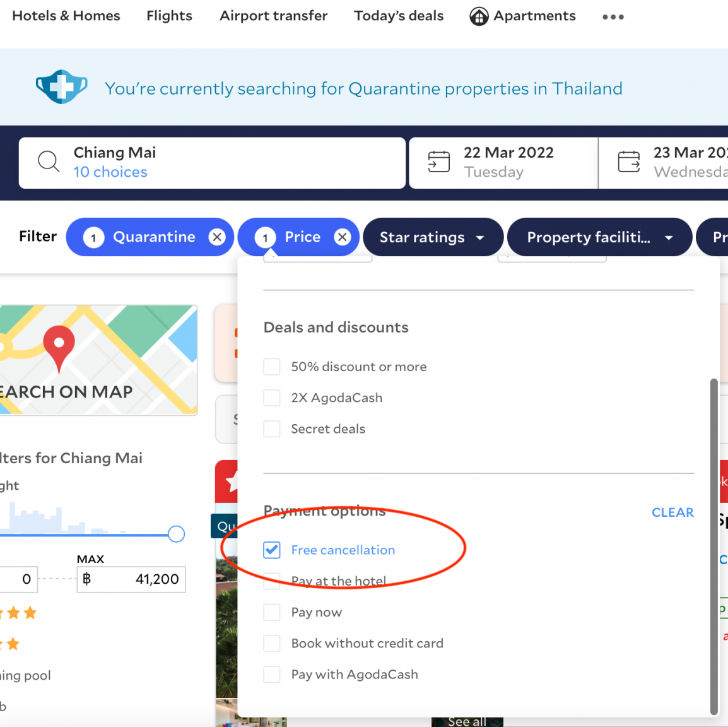Expand the Star ratings dropdown
The image size is (728, 727).
433,237
